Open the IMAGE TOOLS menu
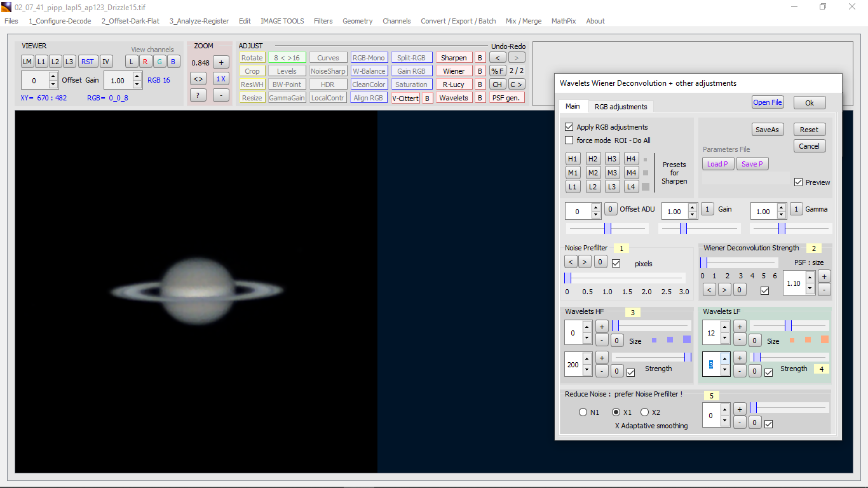Screen dimensions: 868x488 (282, 21)
